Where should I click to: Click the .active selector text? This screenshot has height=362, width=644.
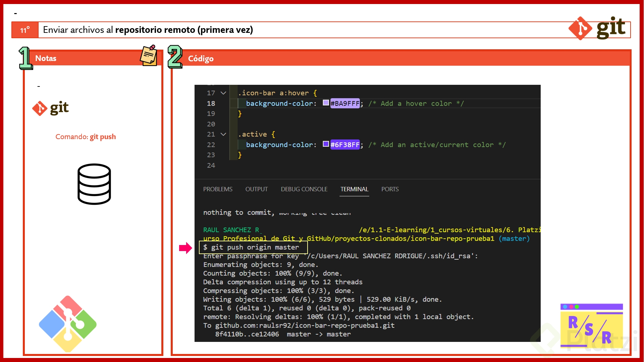click(x=253, y=134)
